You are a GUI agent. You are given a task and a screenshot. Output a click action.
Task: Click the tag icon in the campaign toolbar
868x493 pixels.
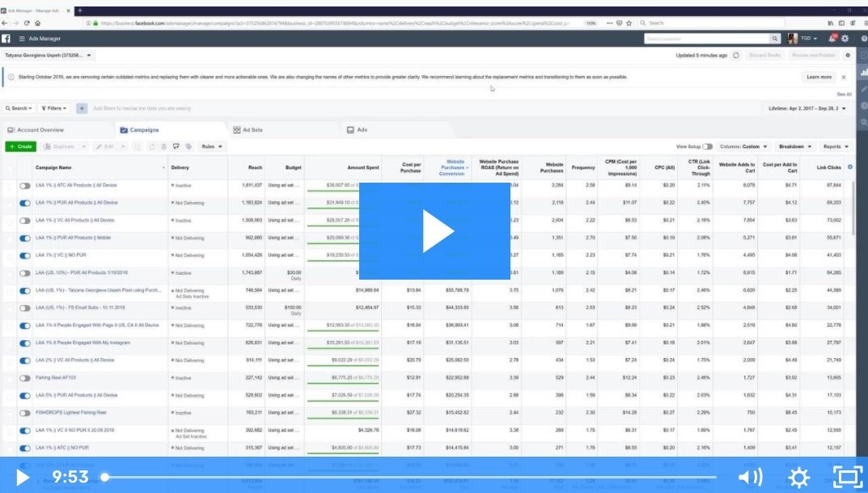pyautogui.click(x=188, y=146)
